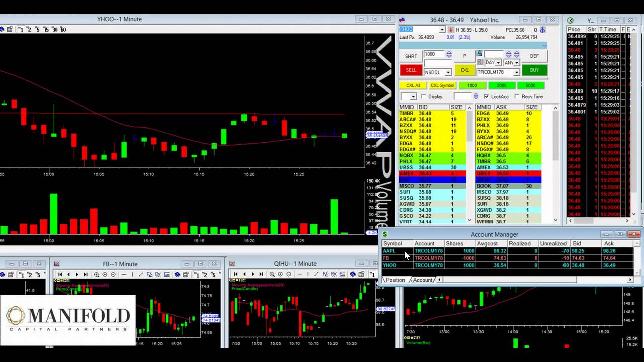The image size is (644, 362).
Task: Switch YHOO chart to 30-minute interval
Action: (x=54, y=29)
